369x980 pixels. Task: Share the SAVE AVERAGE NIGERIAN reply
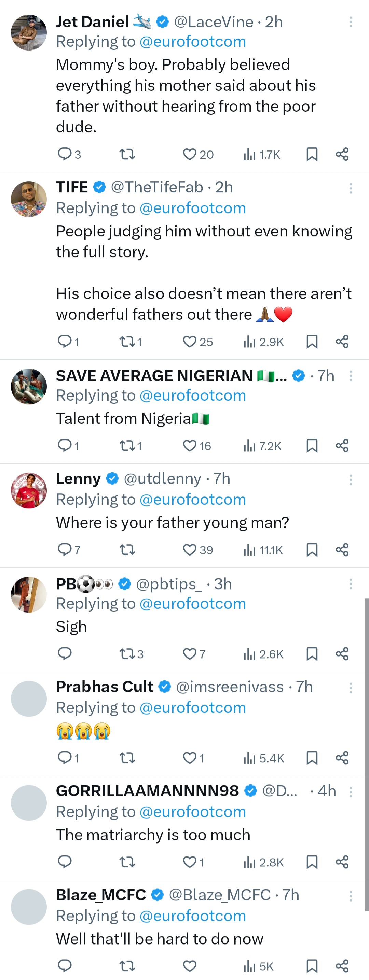point(342,446)
